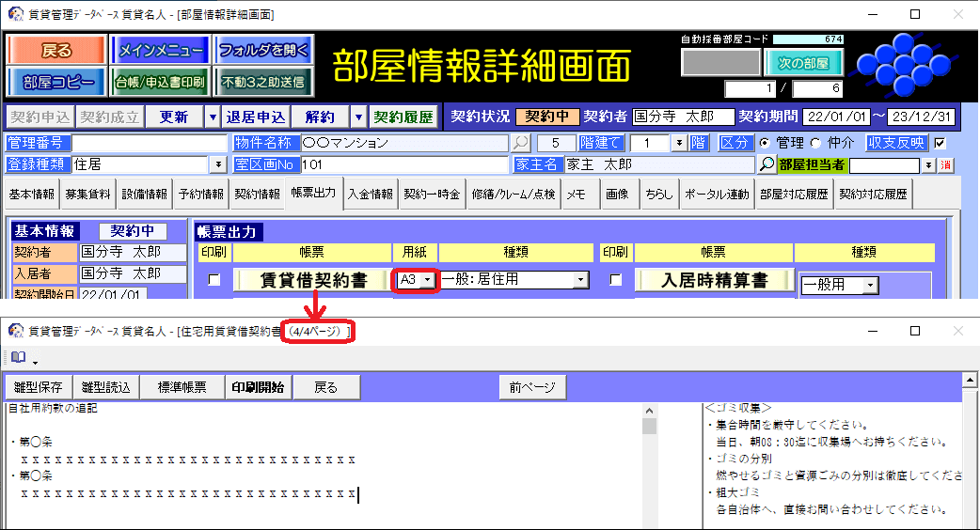
Task: Click 台帳/申込書印刷 print button
Action: 160,83
